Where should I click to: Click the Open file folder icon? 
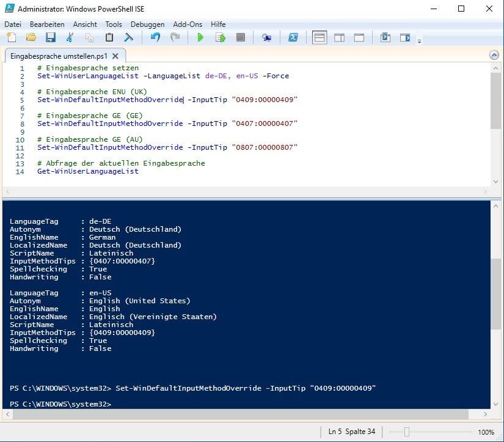(31, 38)
